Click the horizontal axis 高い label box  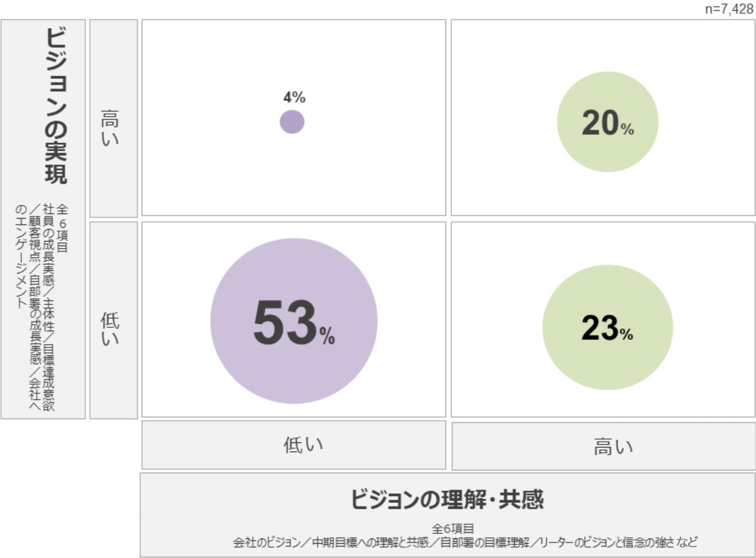603,446
